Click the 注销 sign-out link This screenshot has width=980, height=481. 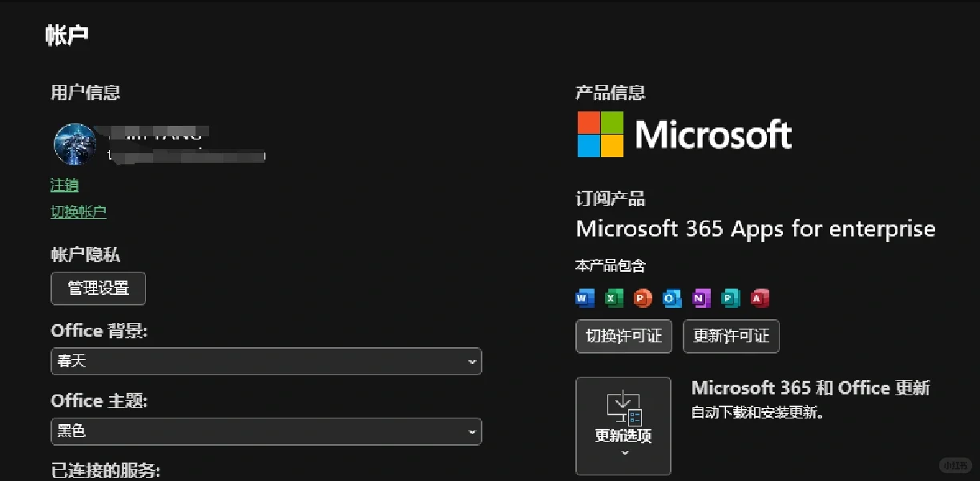(x=64, y=185)
